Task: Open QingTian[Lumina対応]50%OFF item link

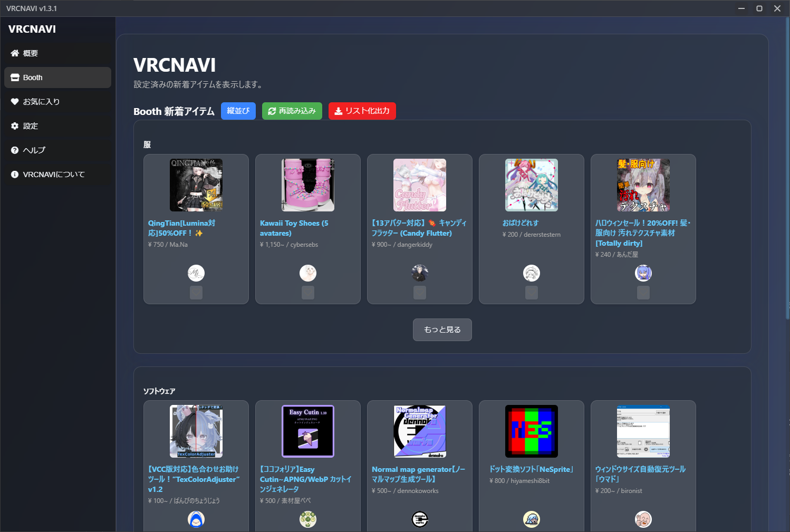Action: [x=181, y=228]
